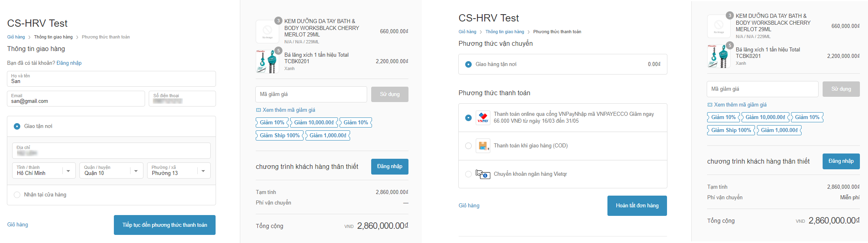The image size is (868, 243).
Task: Click the no-image product thumbnail on left
Action: [267, 31]
